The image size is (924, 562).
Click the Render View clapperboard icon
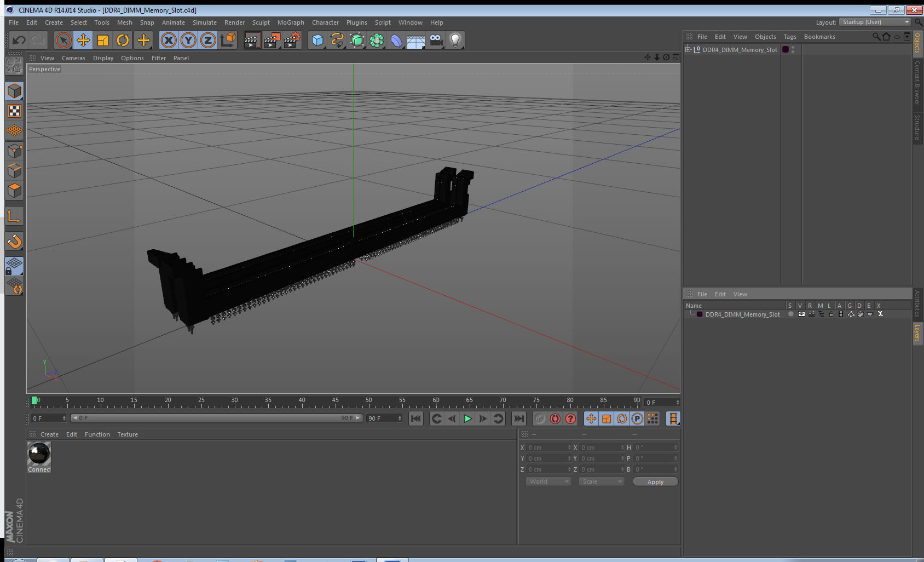pyautogui.click(x=252, y=40)
